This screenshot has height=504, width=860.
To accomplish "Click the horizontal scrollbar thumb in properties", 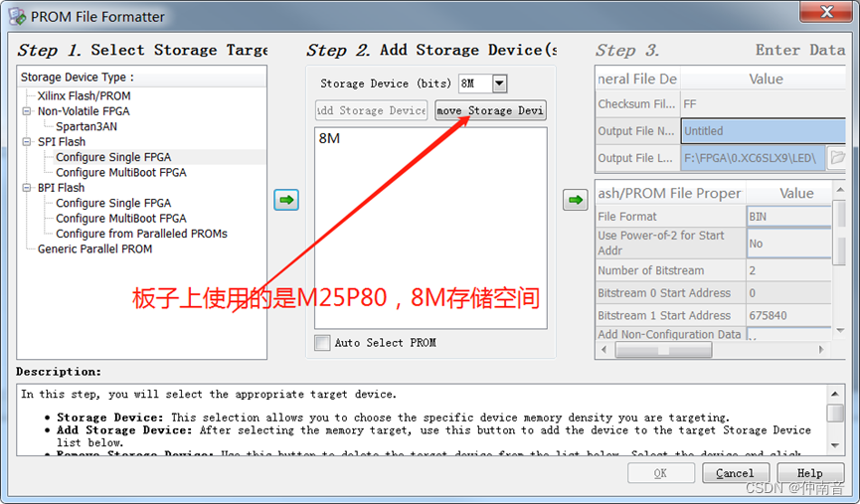I will pyautogui.click(x=663, y=349).
